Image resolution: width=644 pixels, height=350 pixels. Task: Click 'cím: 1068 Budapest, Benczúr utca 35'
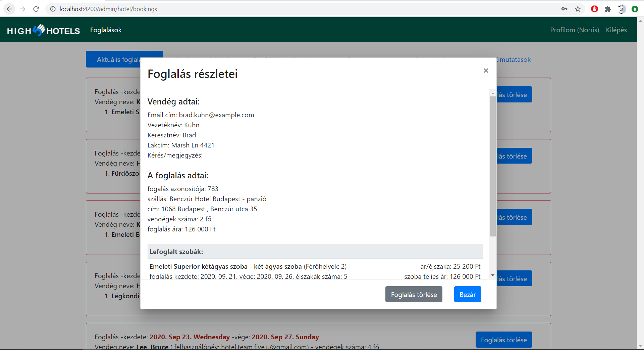coord(202,209)
